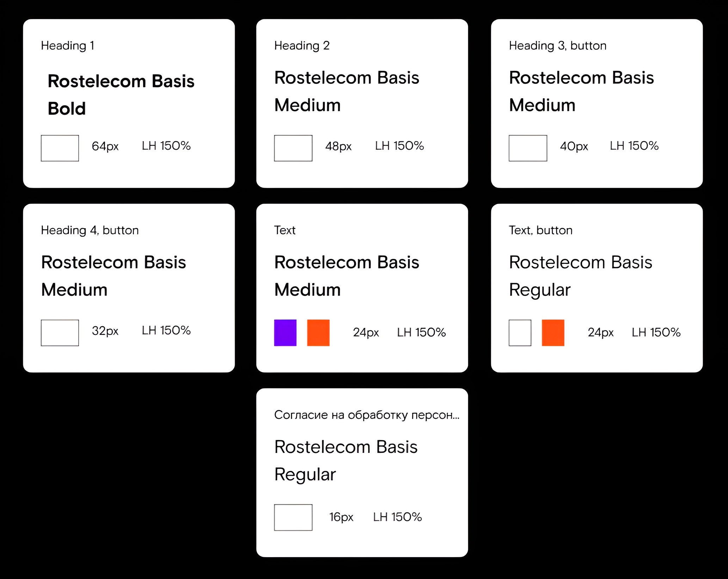Click the "Heading 1" style label

click(67, 46)
